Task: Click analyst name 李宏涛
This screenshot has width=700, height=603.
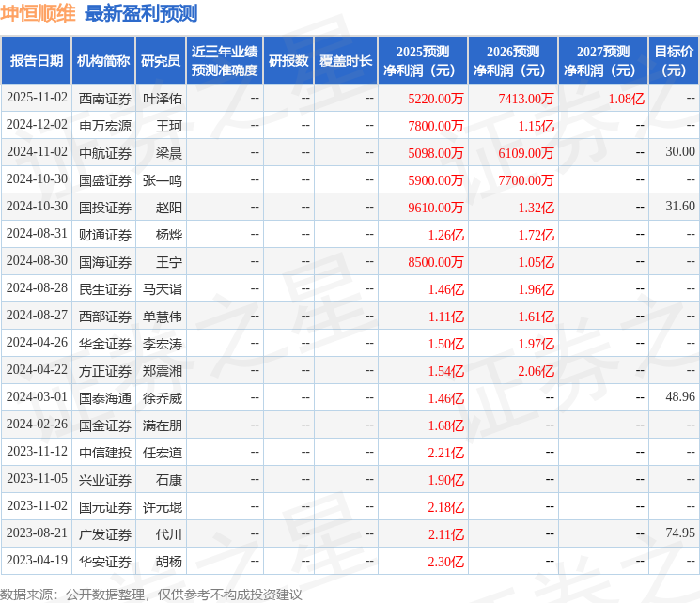Action: pyautogui.click(x=162, y=344)
